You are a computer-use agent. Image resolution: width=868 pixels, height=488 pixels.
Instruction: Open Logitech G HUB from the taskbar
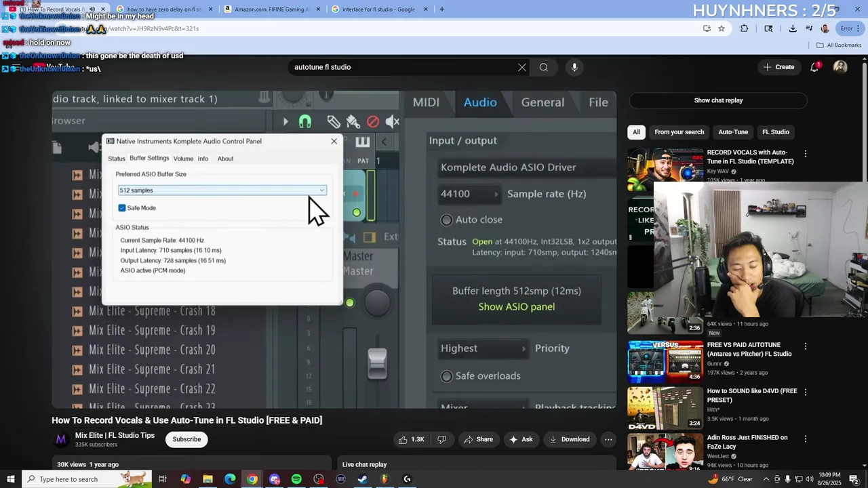pyautogui.click(x=407, y=479)
